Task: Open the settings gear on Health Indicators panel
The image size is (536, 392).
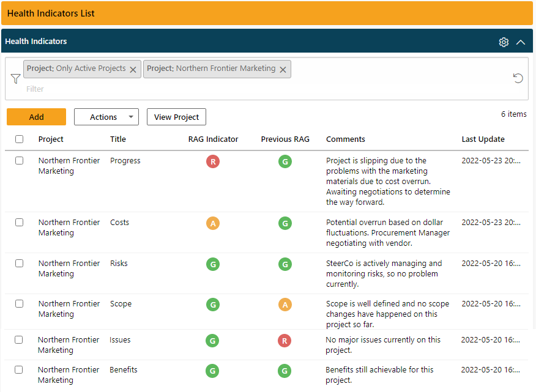Action: pos(503,42)
